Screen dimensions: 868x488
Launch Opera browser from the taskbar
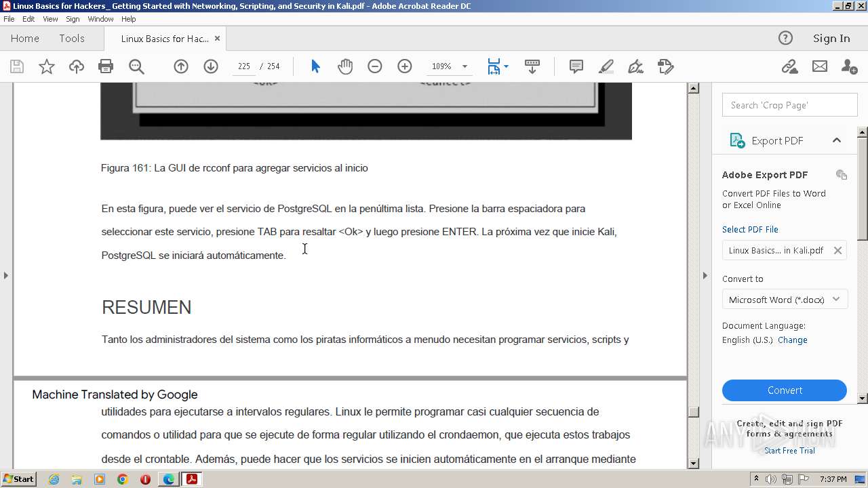tap(145, 479)
